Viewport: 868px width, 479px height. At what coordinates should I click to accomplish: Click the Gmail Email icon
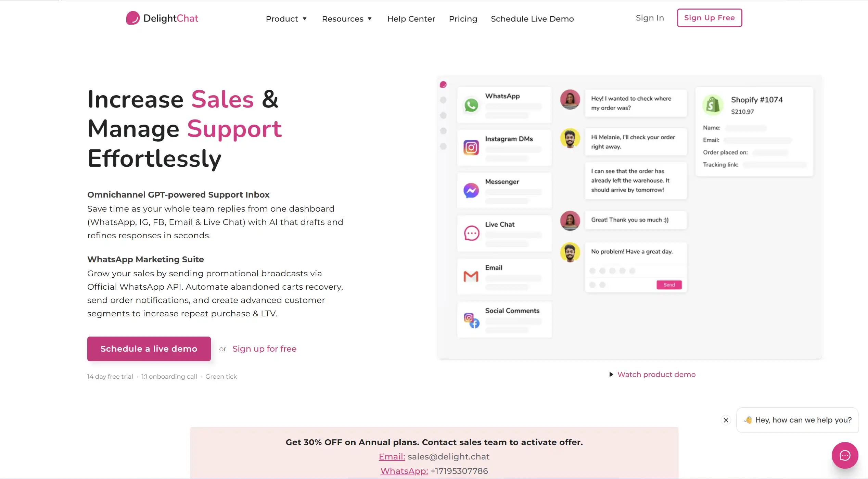(471, 276)
